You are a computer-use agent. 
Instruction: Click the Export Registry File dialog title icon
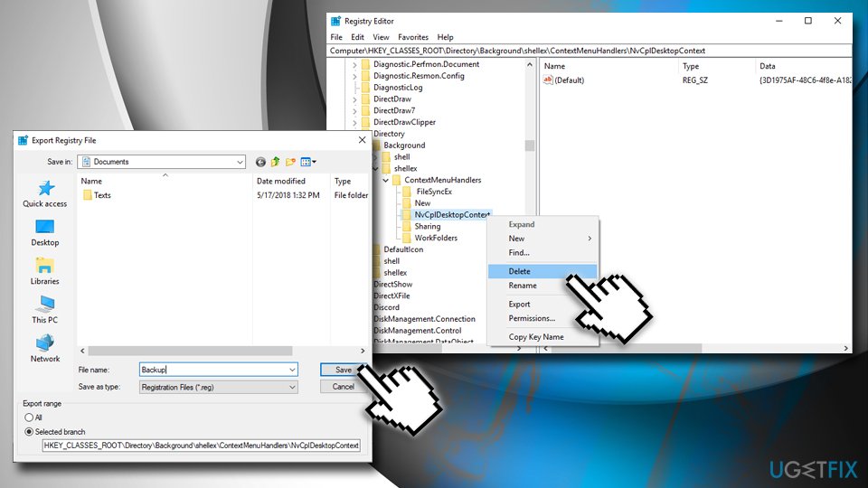tap(23, 141)
